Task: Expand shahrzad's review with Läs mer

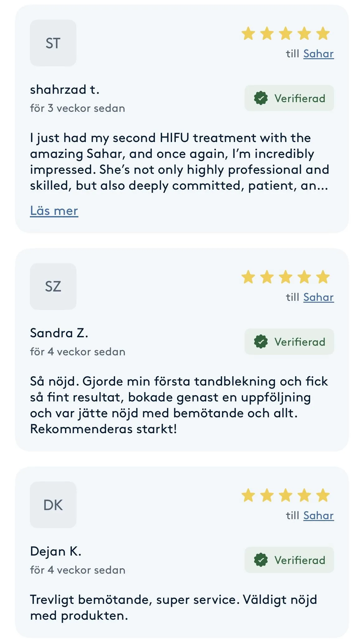Action: [54, 211]
